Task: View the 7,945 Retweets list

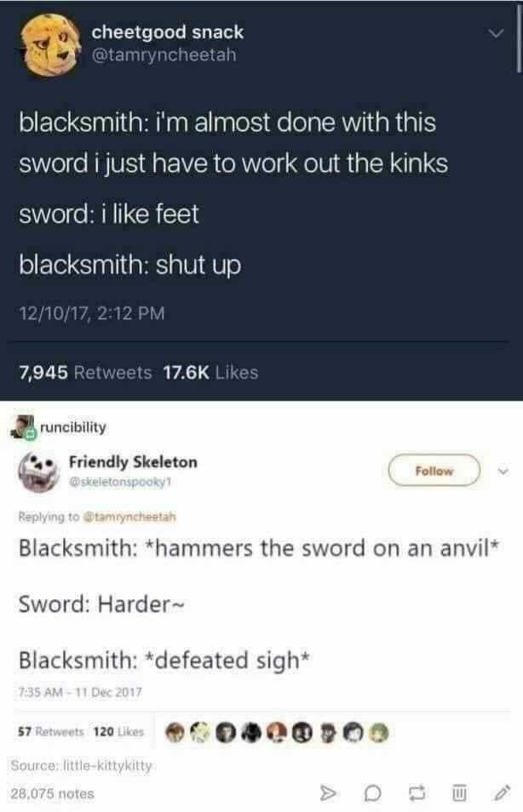Action: pos(85,372)
